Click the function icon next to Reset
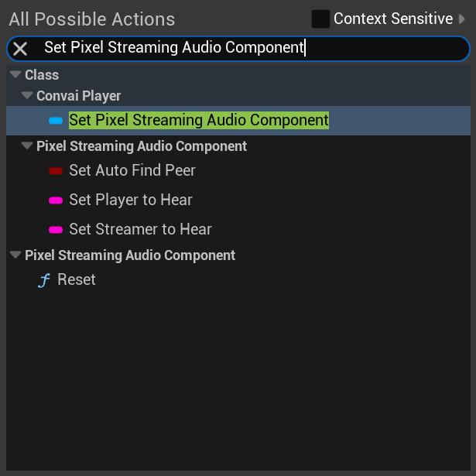 click(x=44, y=280)
